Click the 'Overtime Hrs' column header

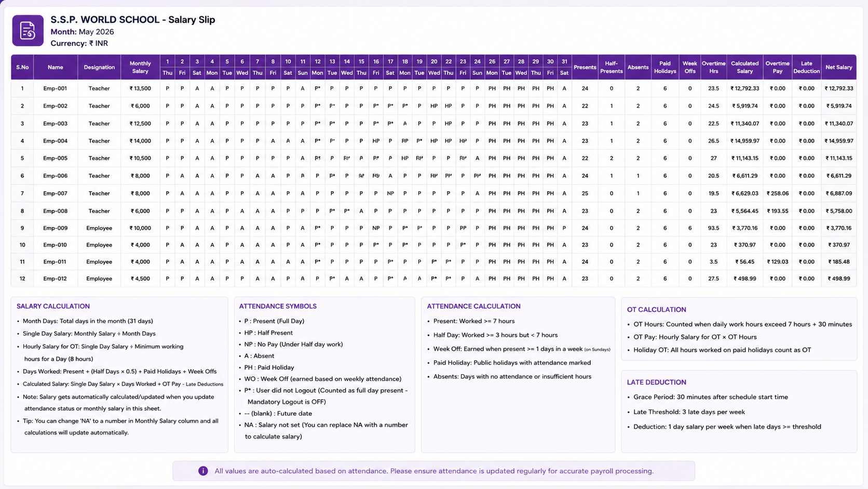pyautogui.click(x=714, y=67)
